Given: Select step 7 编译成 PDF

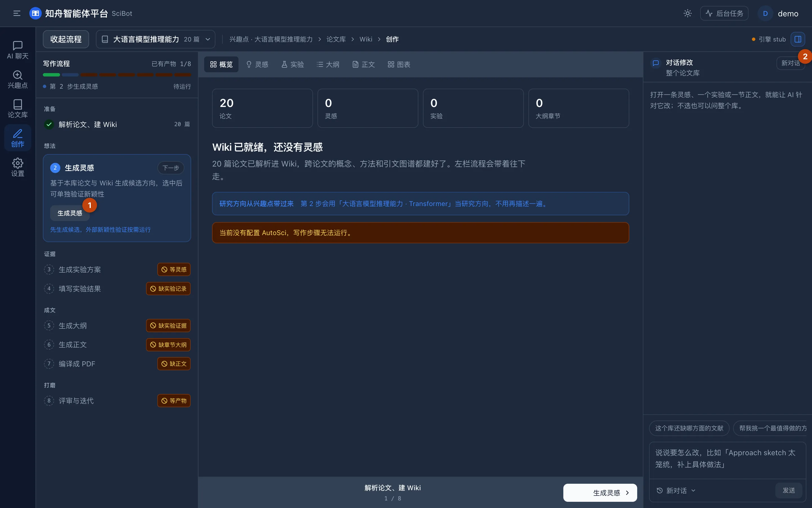Looking at the screenshot, I should tap(117, 364).
